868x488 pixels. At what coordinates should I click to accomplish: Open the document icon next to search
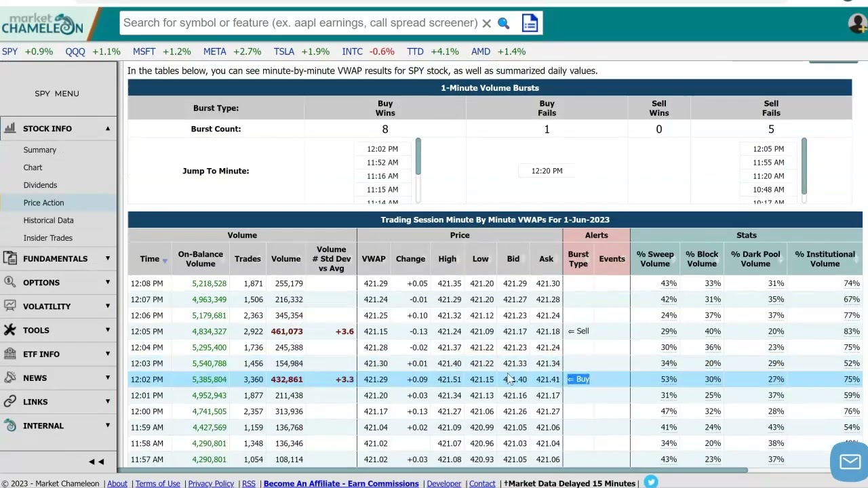point(530,23)
